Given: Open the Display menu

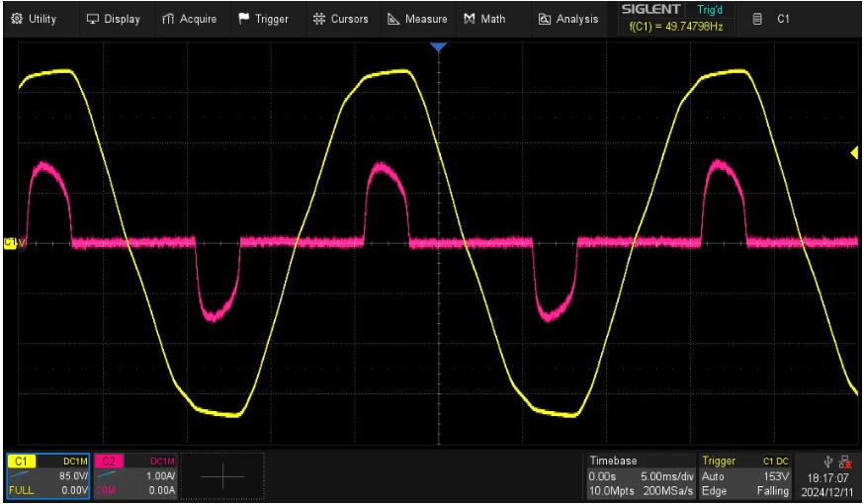Looking at the screenshot, I should [114, 19].
